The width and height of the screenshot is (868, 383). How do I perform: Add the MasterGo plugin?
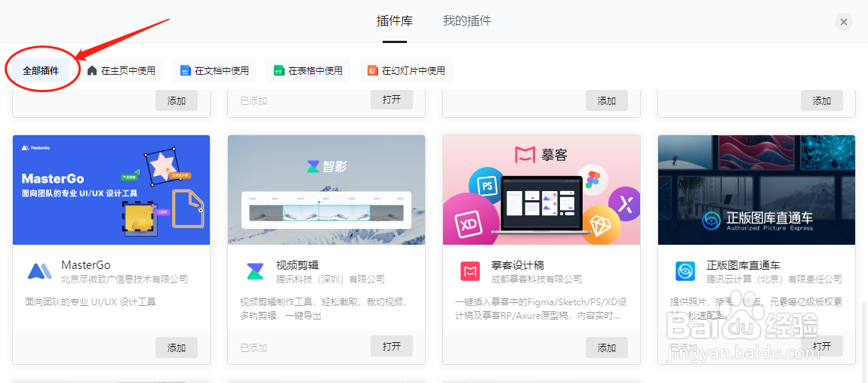(177, 347)
